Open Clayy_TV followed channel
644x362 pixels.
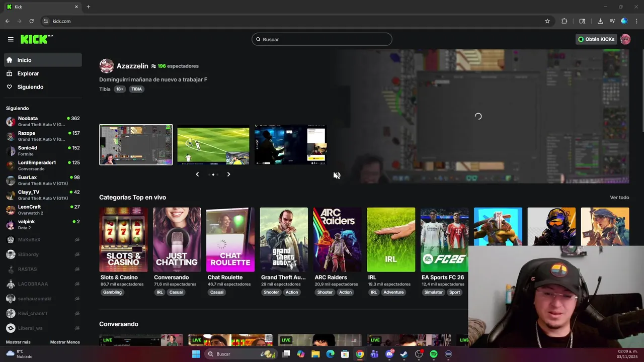(43, 195)
